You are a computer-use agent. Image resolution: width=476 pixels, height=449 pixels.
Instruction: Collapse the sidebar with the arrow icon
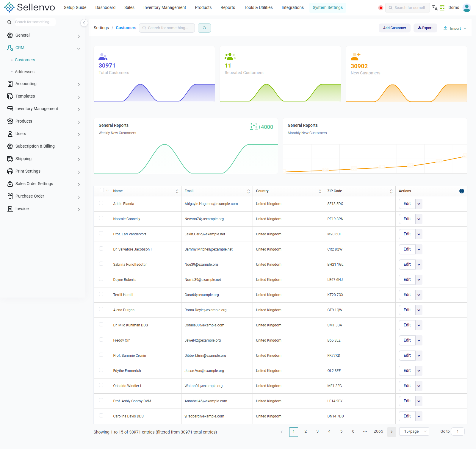[x=84, y=23]
